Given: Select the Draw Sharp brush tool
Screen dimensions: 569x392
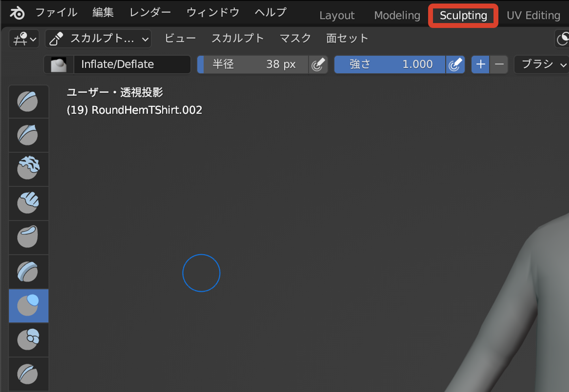Looking at the screenshot, I should [28, 135].
